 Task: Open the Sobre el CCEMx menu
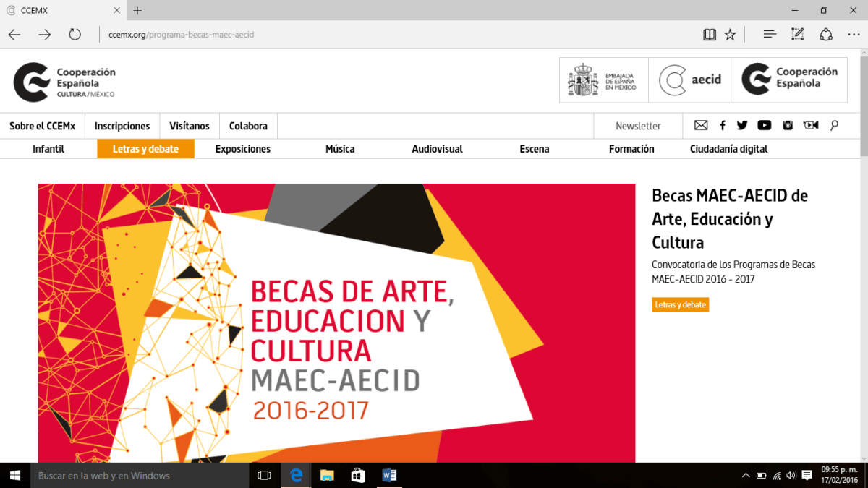pos(42,126)
